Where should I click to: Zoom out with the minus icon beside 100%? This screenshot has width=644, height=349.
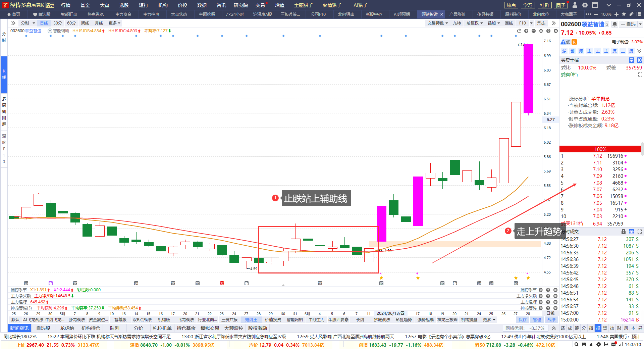596,14
